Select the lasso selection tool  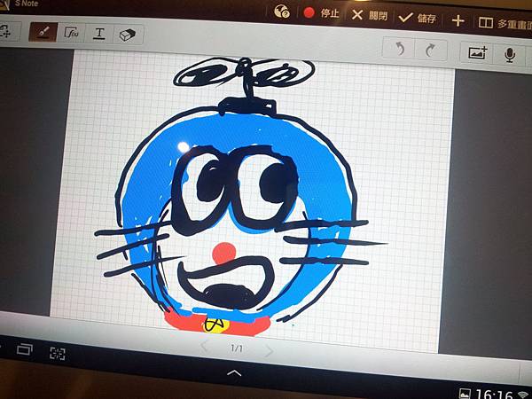(x=7, y=31)
